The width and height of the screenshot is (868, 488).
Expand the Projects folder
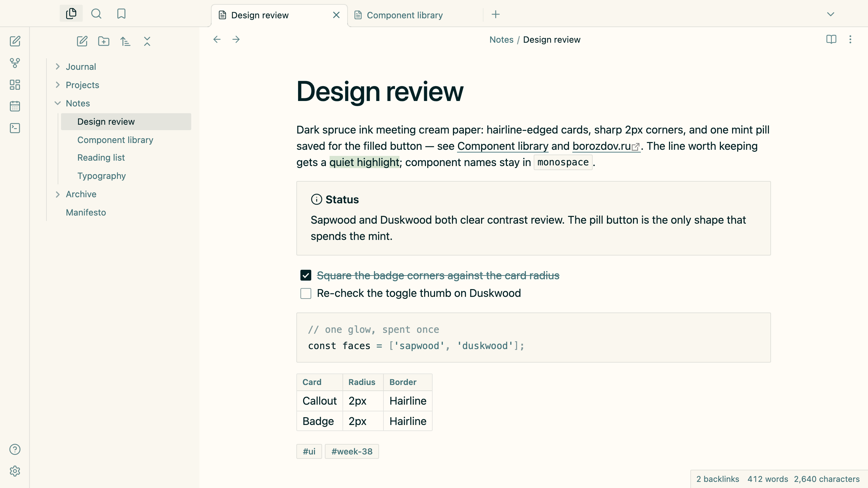point(58,85)
